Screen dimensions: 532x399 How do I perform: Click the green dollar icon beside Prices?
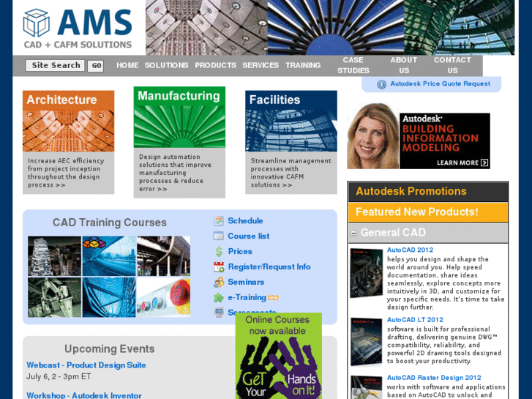tap(219, 251)
